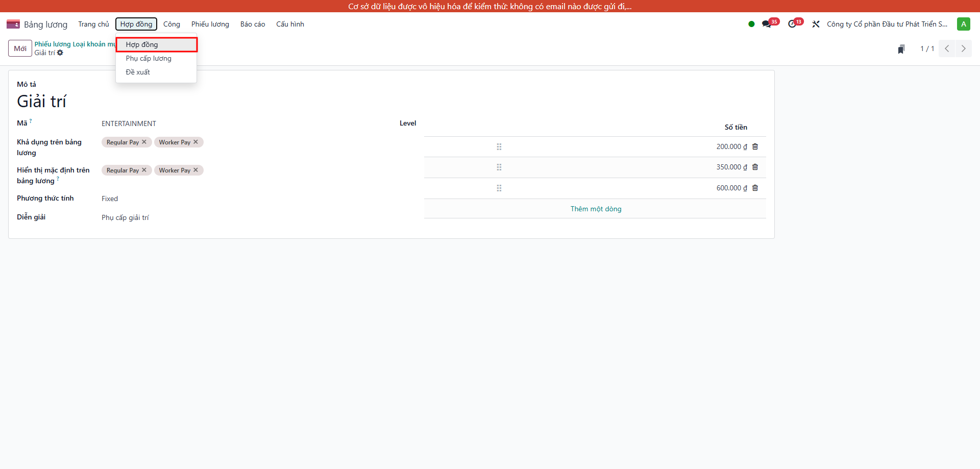Click the bookmark icon near the pager

click(901, 49)
